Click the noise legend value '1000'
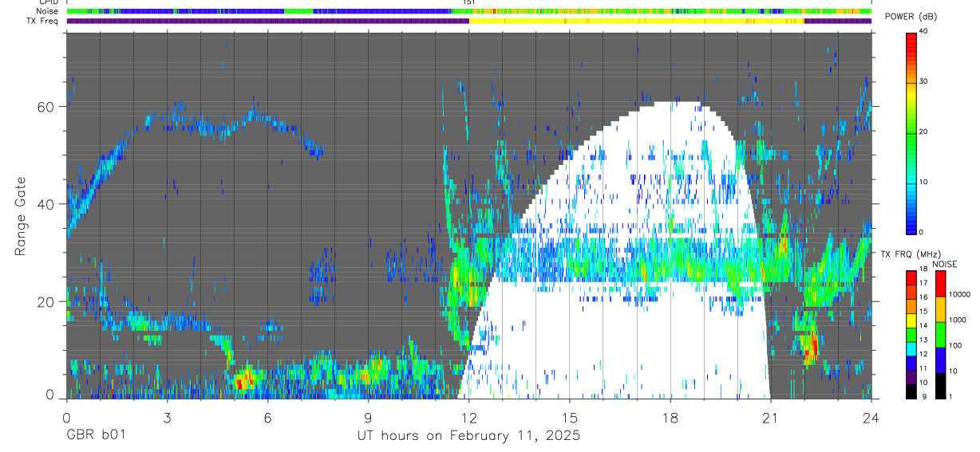The height and width of the screenshot is (452, 980). tap(958, 320)
